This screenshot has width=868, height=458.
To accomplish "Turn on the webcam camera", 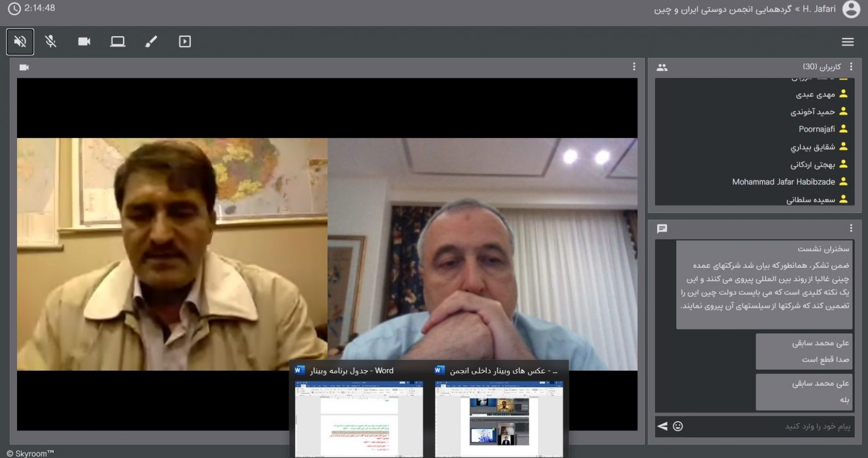I will coord(84,42).
